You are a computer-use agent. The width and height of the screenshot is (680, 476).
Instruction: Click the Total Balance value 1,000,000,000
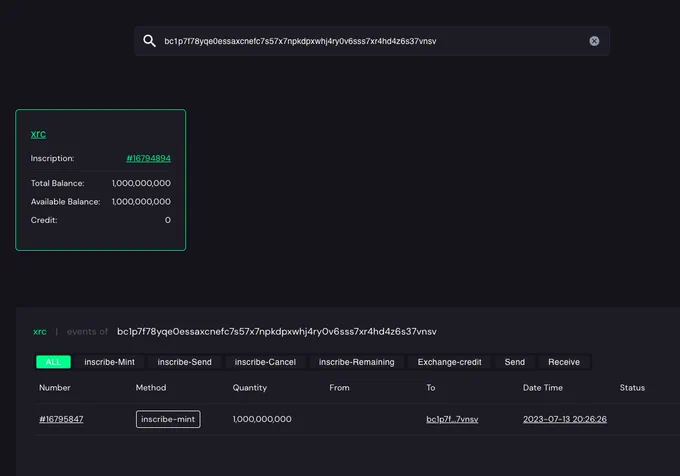click(141, 183)
